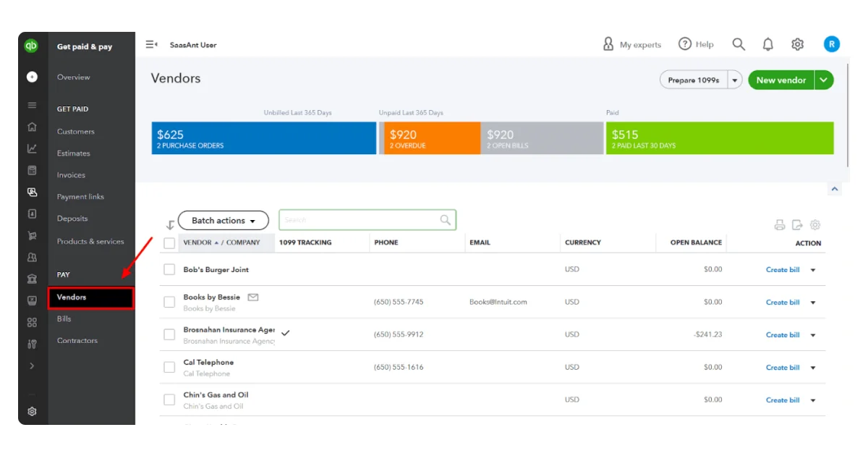Screen dimensions: 868x456
Task: Go to Customers in the sidebar
Action: click(x=76, y=132)
